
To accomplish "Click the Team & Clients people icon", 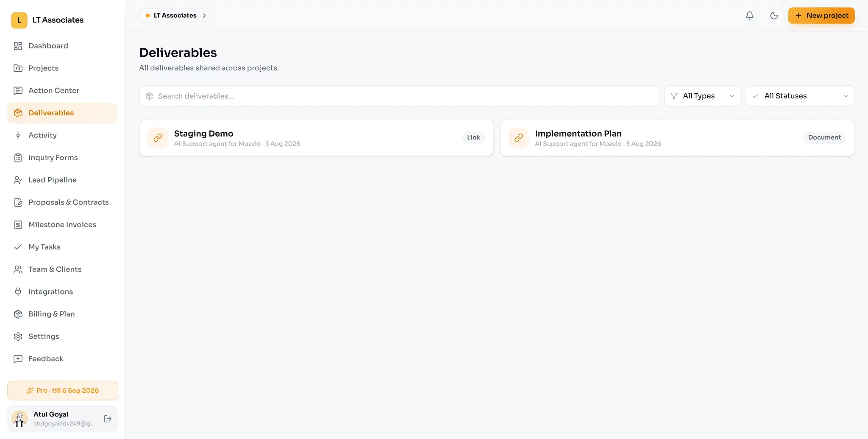I will [x=18, y=269].
